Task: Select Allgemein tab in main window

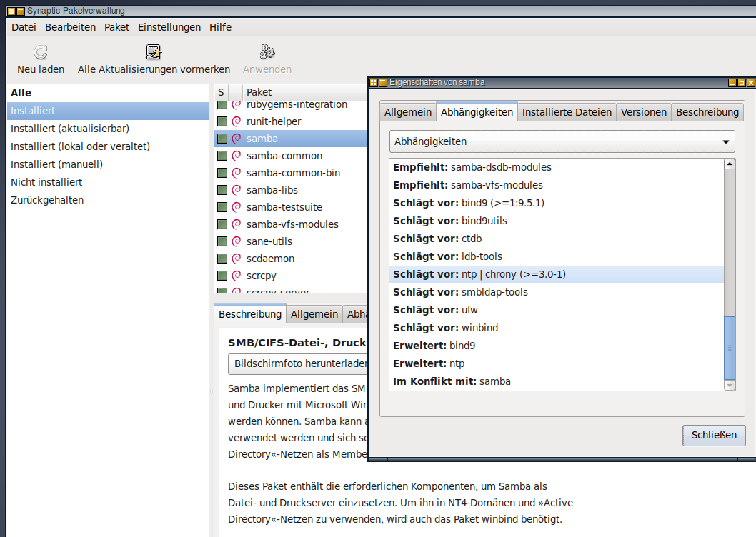Action: click(x=314, y=314)
